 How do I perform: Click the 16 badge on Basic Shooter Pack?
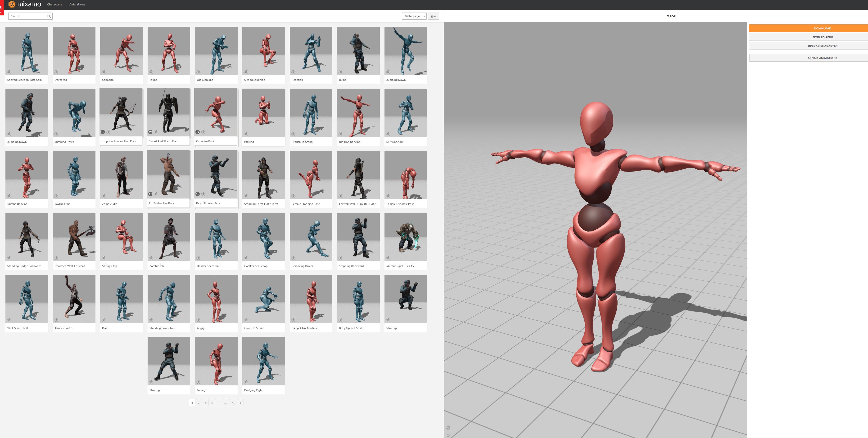(198, 194)
